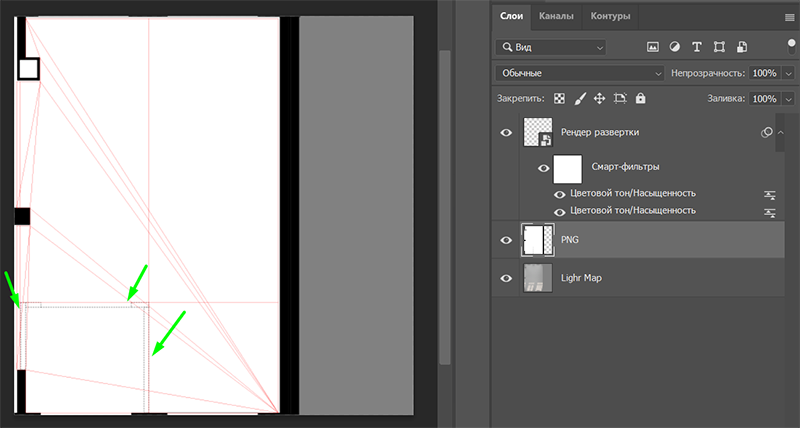
Task: Open the Непрозрачность slider dropdown arrow
Action: [789, 73]
